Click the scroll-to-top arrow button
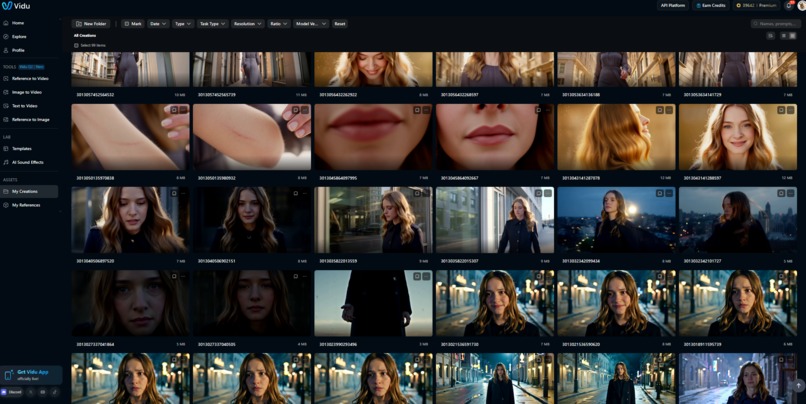Viewport: 806px width, 404px height. (798, 385)
